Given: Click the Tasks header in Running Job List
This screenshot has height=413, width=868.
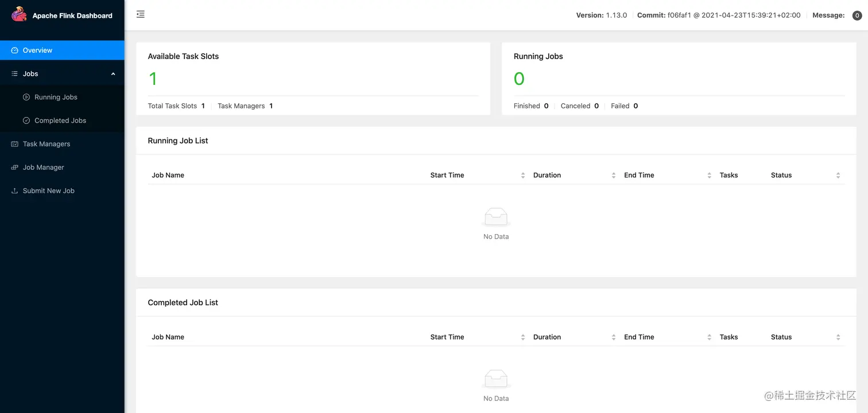Looking at the screenshot, I should (728, 176).
